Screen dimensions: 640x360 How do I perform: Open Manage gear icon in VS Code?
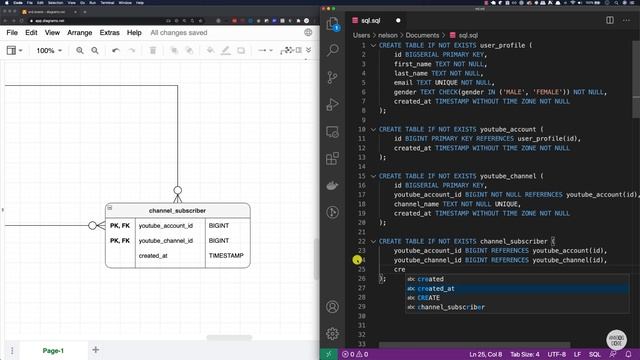[x=333, y=334]
